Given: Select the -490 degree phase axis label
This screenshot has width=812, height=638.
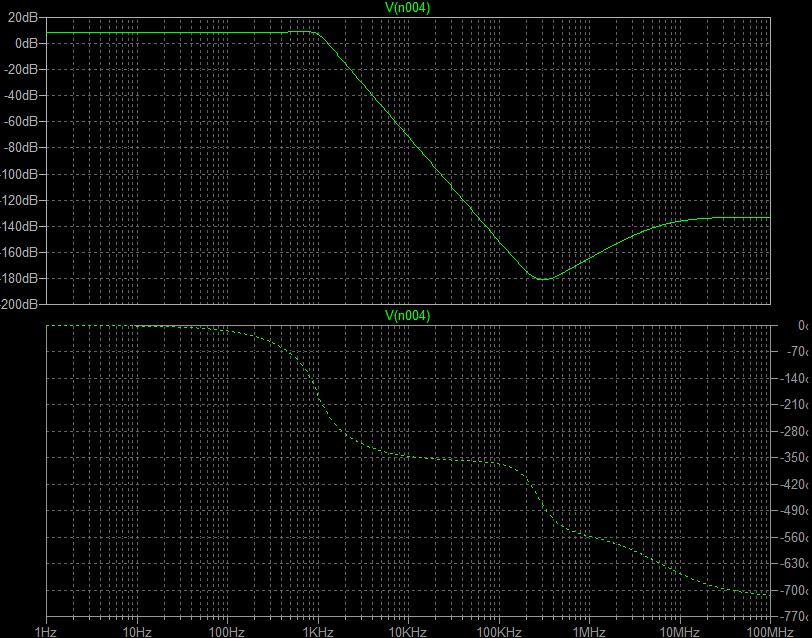Looking at the screenshot, I should [796, 511].
